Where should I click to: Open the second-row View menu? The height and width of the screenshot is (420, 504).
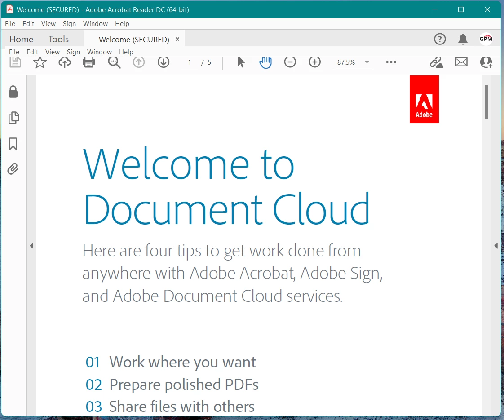coord(53,52)
